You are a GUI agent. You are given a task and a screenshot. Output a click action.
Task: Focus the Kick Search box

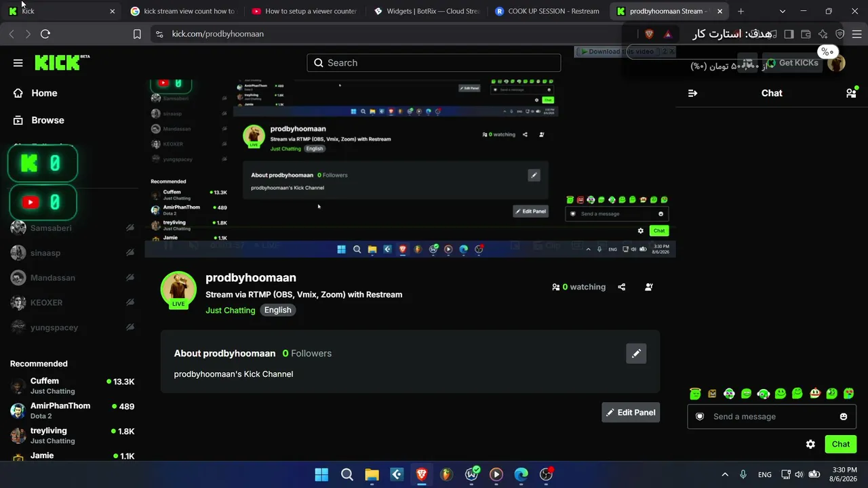[x=434, y=63]
